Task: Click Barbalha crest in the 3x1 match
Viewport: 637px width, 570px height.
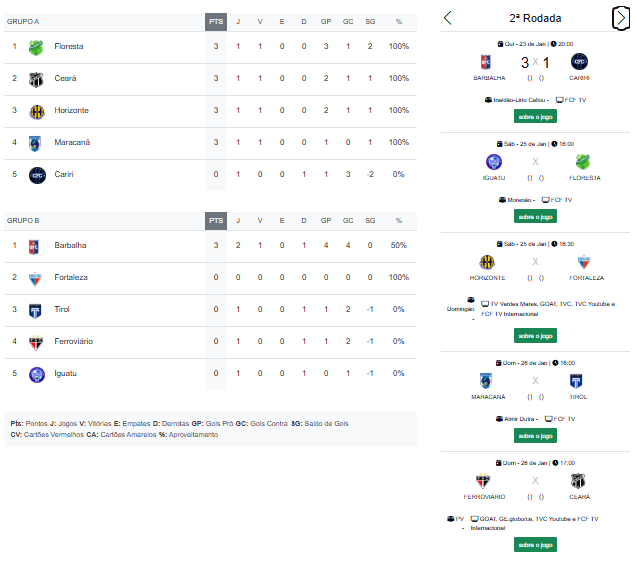Action: (x=485, y=62)
